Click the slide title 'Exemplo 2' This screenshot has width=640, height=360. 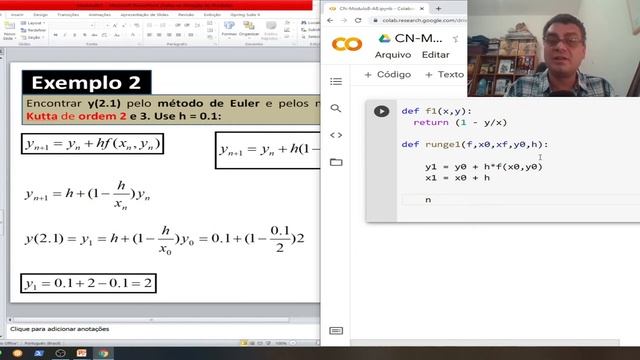(x=86, y=83)
